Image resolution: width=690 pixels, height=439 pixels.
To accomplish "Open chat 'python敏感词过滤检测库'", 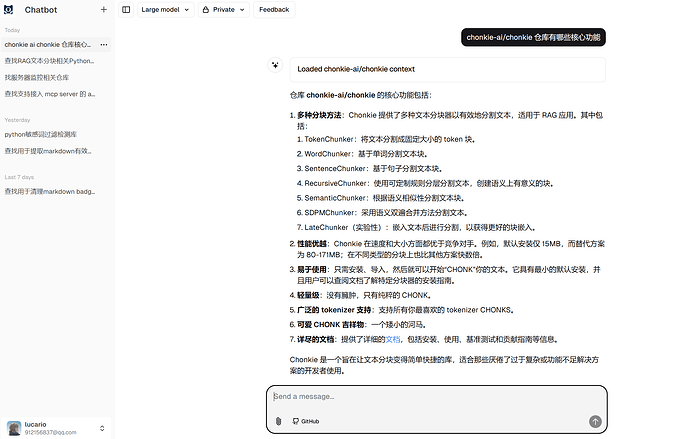I will click(x=40, y=134).
